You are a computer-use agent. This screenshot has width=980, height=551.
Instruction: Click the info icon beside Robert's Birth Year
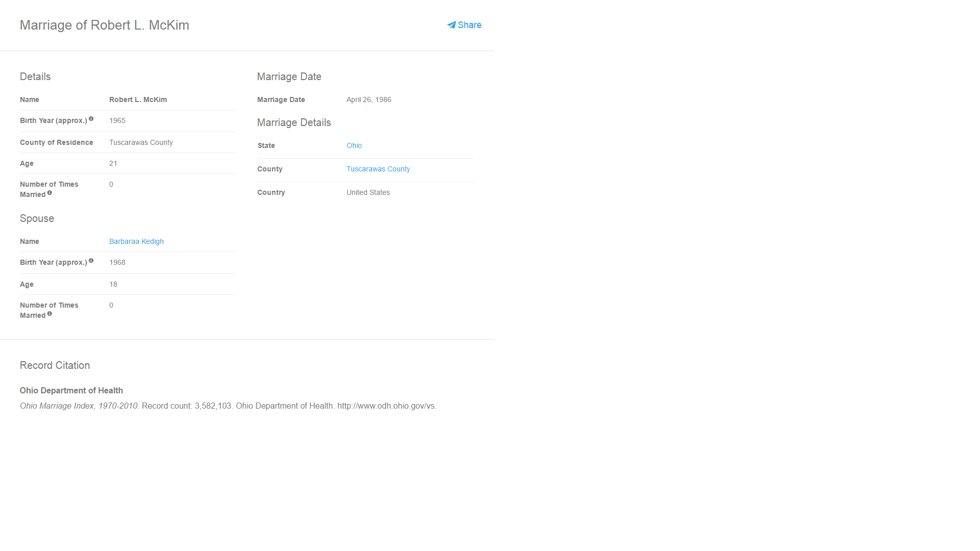coord(91,119)
